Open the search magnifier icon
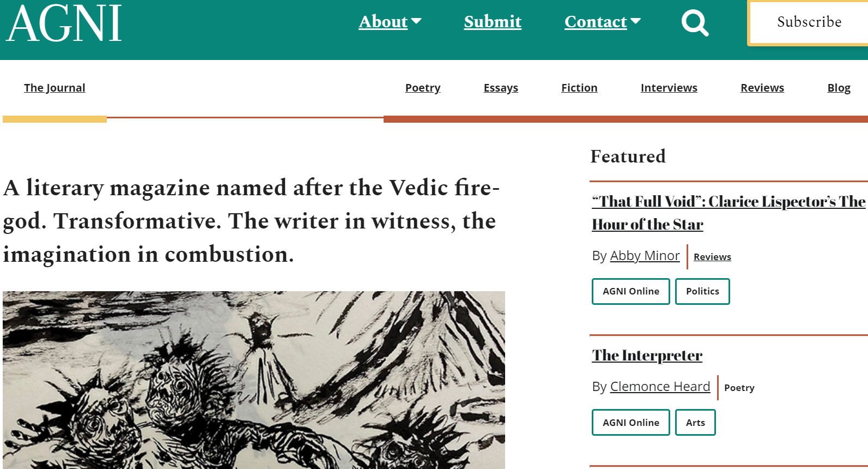Screen dimensions: 868x469 pos(695,23)
